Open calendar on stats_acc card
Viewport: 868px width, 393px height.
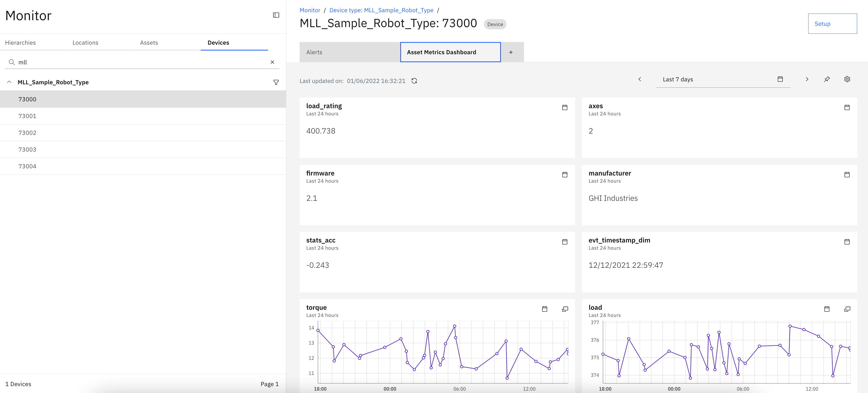pos(565,242)
